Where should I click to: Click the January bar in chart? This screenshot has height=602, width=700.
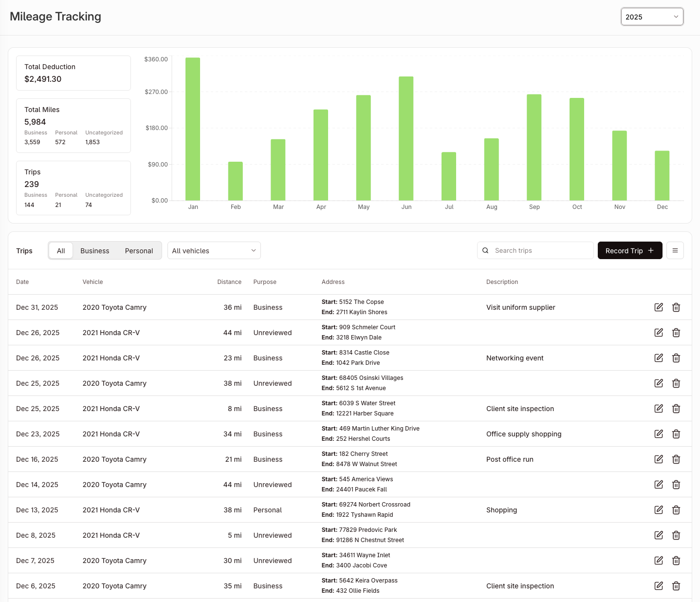pos(193,129)
